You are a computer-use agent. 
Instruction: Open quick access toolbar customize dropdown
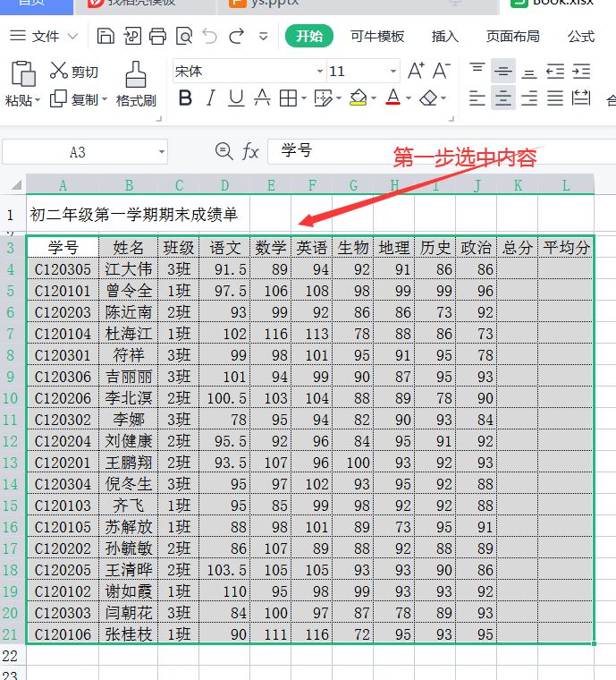[263, 36]
